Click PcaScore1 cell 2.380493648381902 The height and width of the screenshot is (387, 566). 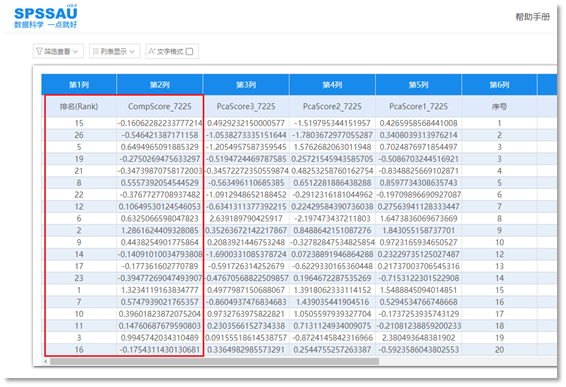pyautogui.click(x=418, y=338)
